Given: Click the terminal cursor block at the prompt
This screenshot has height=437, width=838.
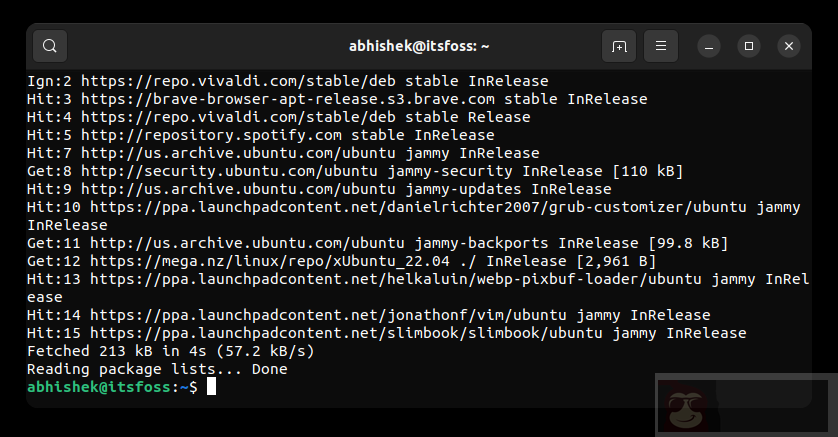Looking at the screenshot, I should tap(211, 387).
